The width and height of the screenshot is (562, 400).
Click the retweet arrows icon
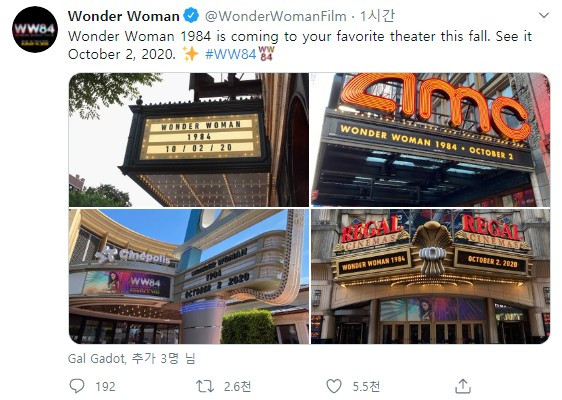[x=205, y=386]
